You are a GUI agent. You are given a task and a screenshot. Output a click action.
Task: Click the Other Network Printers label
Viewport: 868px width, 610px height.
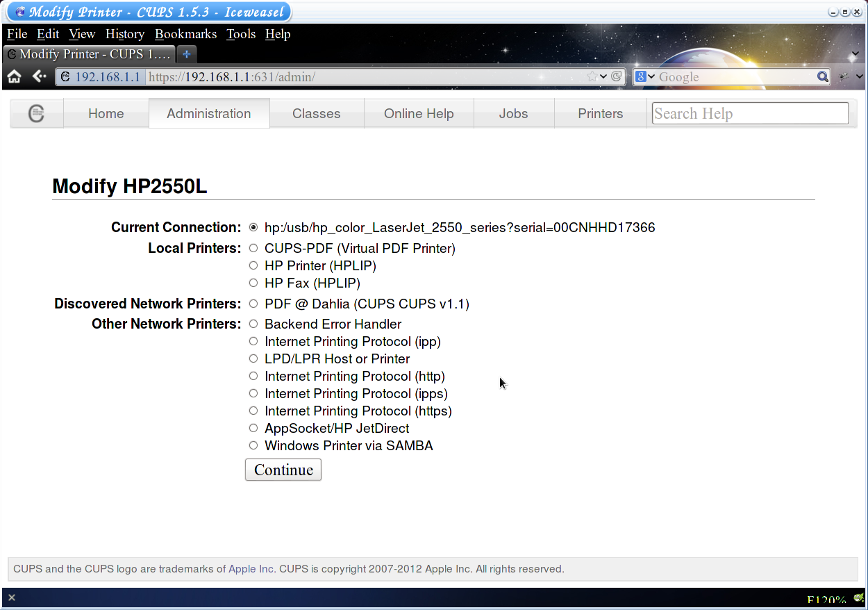click(167, 324)
